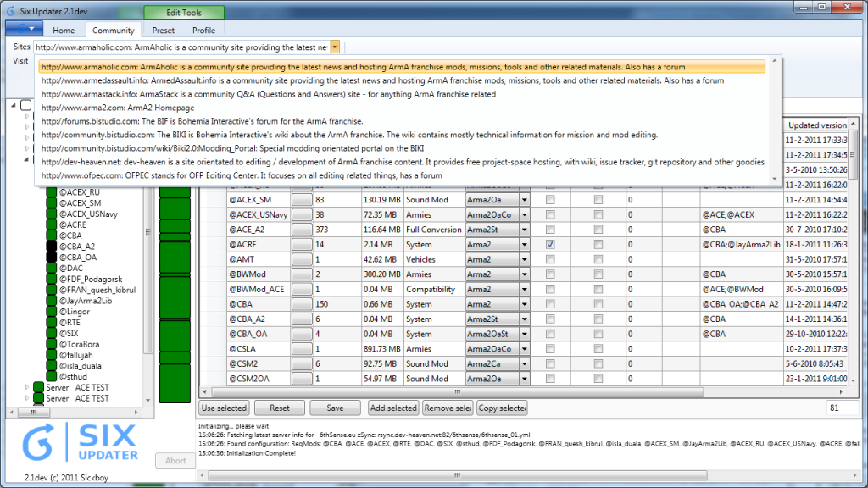This screenshot has width=868, height=488.
Task: Select the arma2.com ArmA2 Homepage entry
Action: click(x=118, y=108)
